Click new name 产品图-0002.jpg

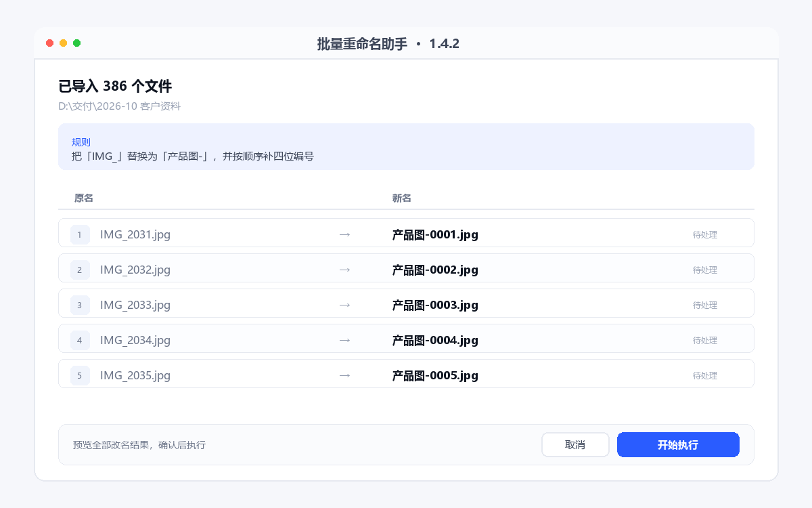(x=435, y=270)
